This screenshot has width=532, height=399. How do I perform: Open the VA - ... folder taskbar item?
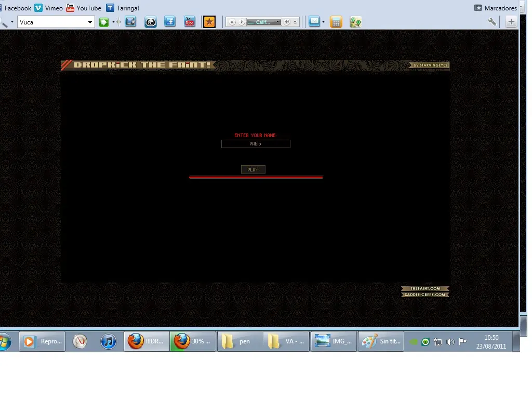tap(286, 341)
